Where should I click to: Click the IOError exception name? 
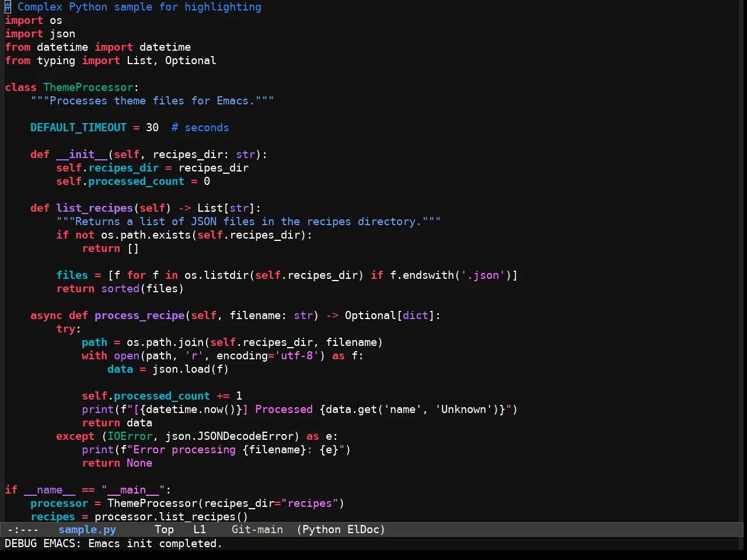(x=130, y=436)
